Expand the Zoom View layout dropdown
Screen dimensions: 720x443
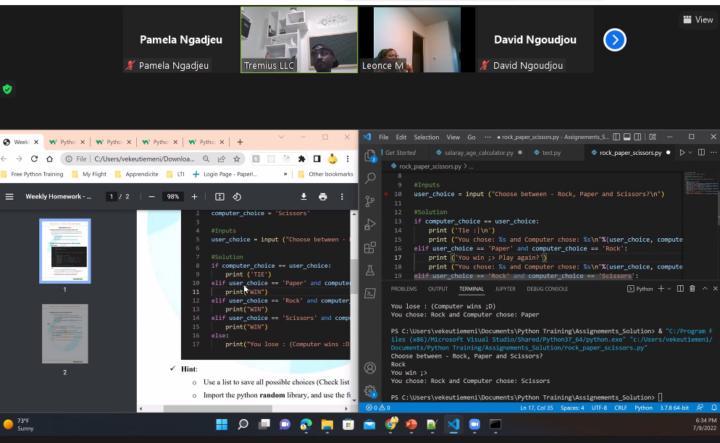[x=698, y=19]
